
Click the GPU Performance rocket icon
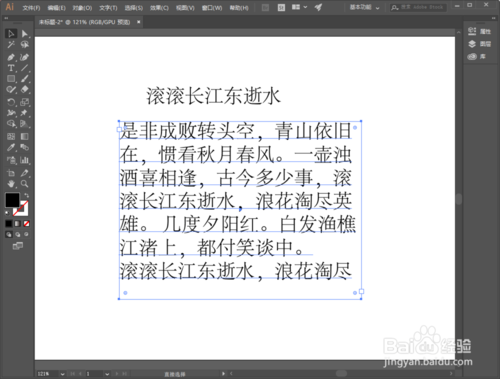(x=319, y=7)
